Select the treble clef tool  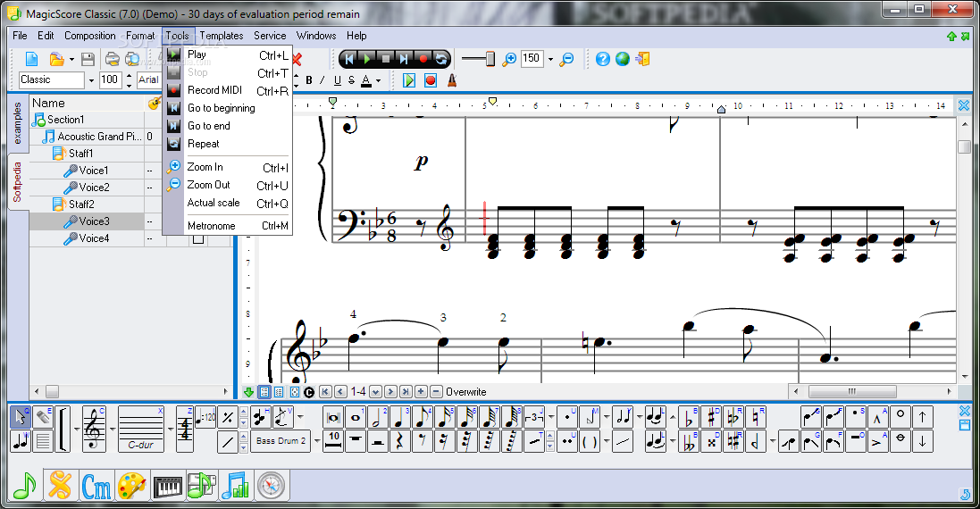95,429
